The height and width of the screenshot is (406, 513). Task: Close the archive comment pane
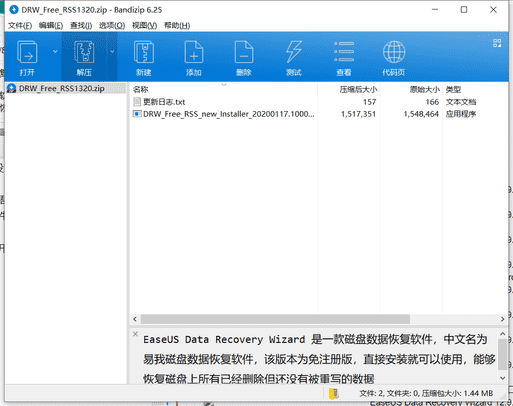(x=135, y=334)
